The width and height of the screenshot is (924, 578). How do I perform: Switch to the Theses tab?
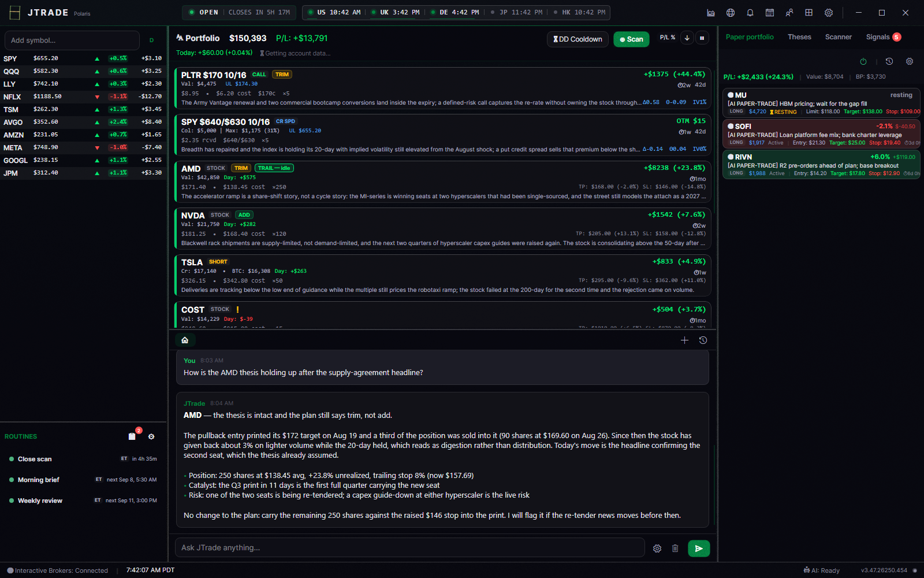point(799,37)
